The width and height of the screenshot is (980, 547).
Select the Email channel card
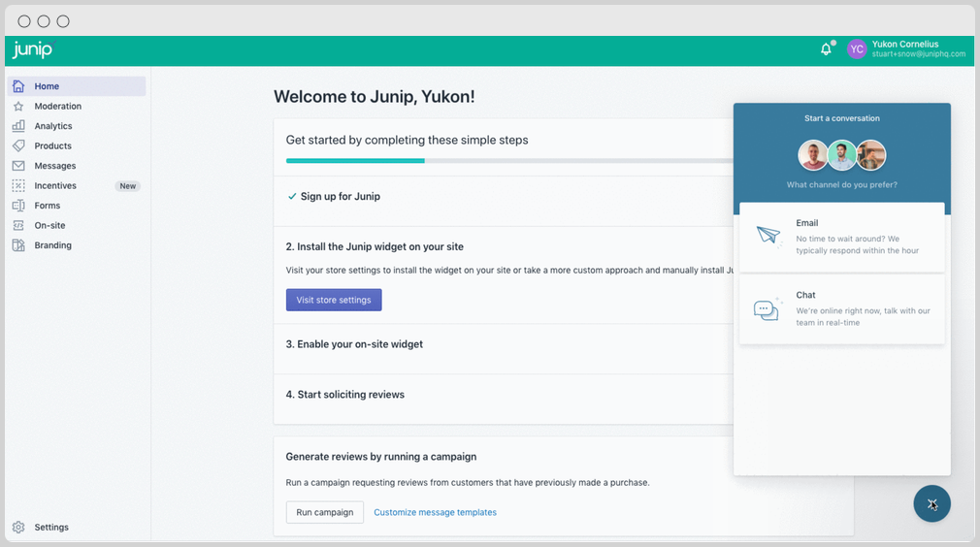(842, 237)
